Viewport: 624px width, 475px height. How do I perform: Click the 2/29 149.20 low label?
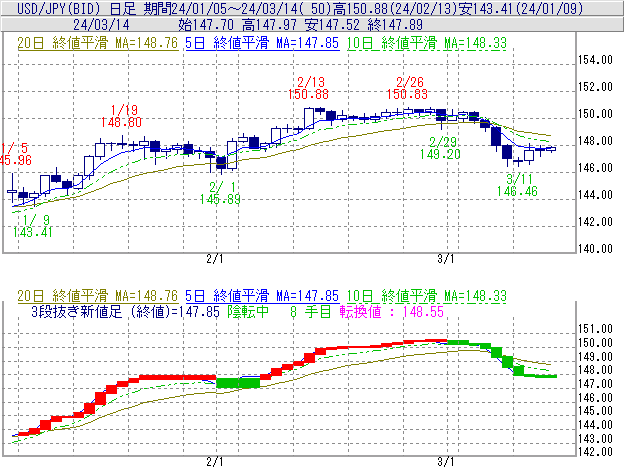pos(440,148)
